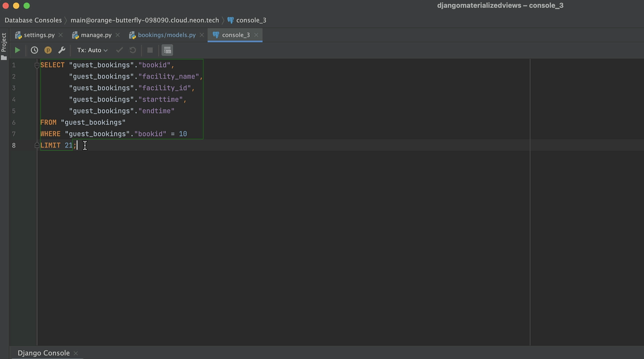Toggle in-editor results table icon
Image resolution: width=644 pixels, height=359 pixels.
[167, 50]
